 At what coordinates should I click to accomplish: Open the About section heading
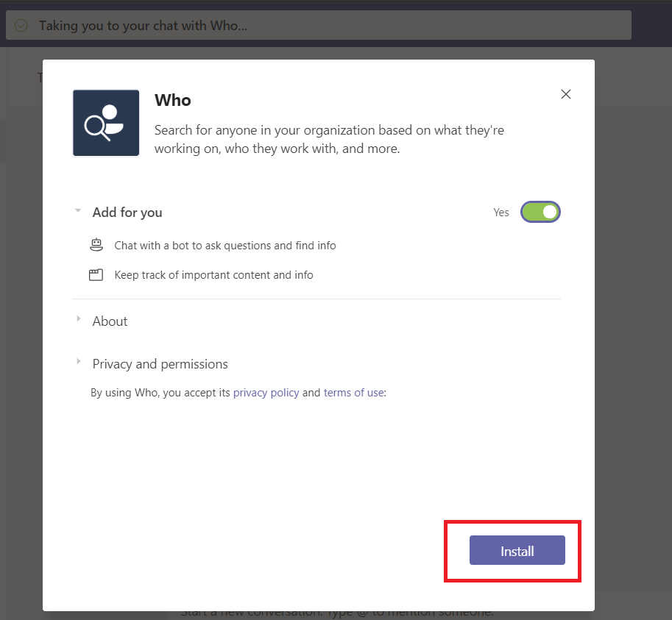110,321
